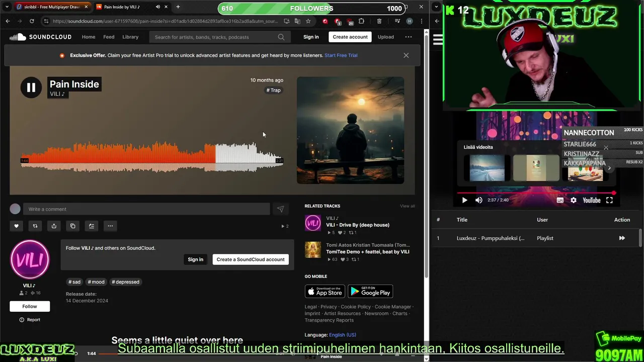
Task: Skip the Luxdeuz - Pumppuhaleksi queue item
Action: (x=622, y=238)
